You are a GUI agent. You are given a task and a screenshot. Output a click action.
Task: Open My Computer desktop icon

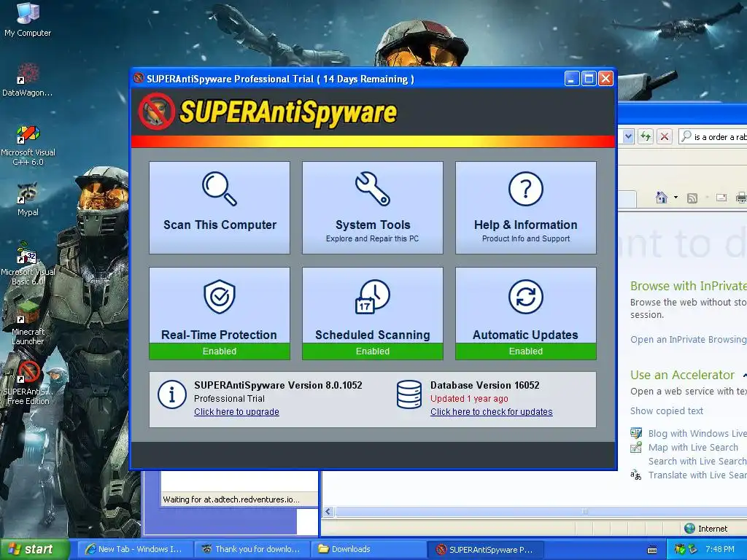28,20
